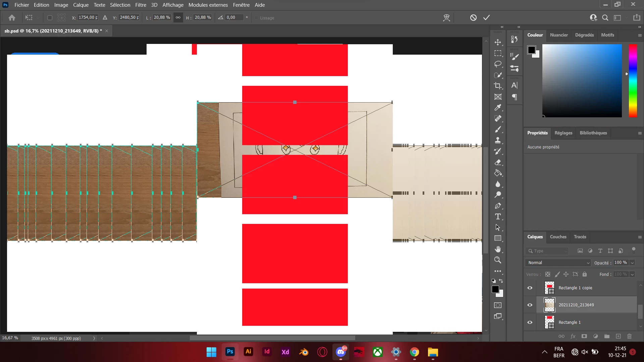Hide the 20211210_213649 layer
The height and width of the screenshot is (362, 644).
click(x=530, y=305)
